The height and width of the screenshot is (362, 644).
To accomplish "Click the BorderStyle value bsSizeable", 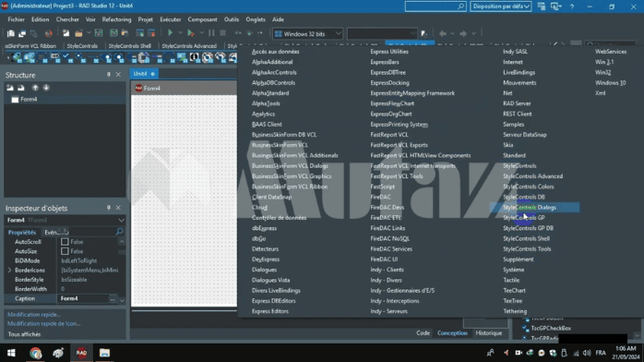I will pos(74,280).
